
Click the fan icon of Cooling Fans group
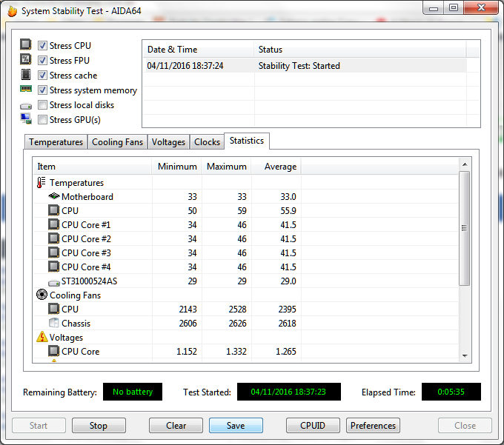42,295
